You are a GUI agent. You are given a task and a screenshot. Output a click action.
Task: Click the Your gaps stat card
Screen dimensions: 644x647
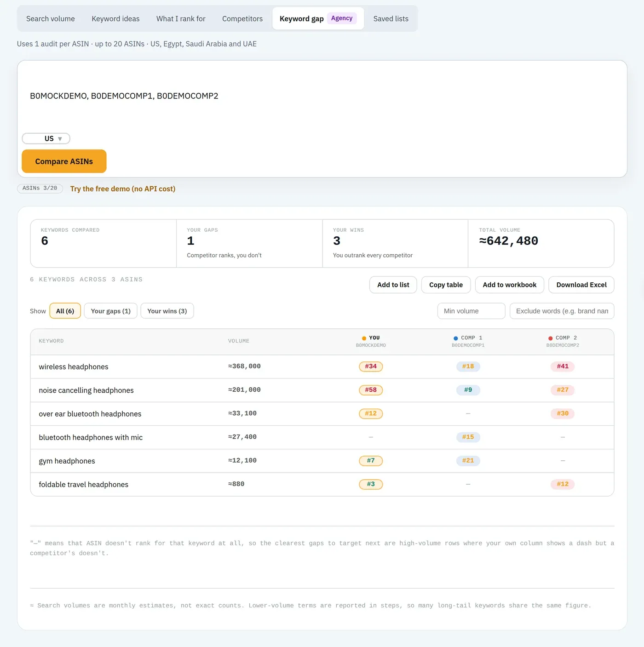click(249, 243)
